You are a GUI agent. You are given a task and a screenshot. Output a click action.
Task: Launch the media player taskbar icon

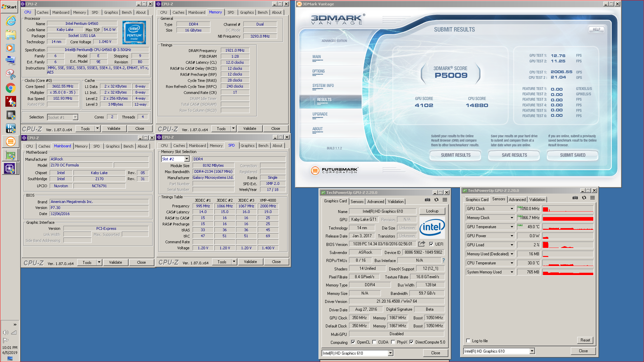pos(10,48)
